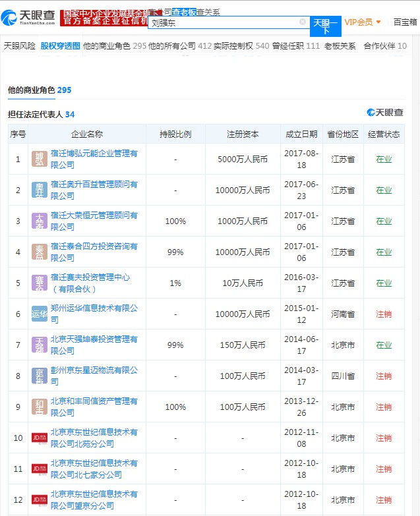
Task: Open the 宿迁奥升百益 company logo icon
Action: point(39,190)
